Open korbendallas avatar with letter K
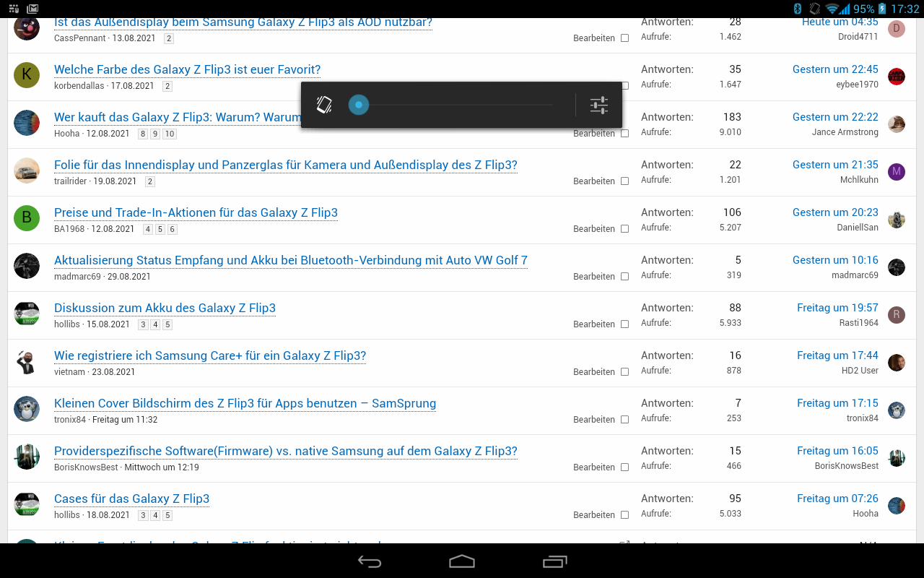The width and height of the screenshot is (924, 578). (x=27, y=75)
